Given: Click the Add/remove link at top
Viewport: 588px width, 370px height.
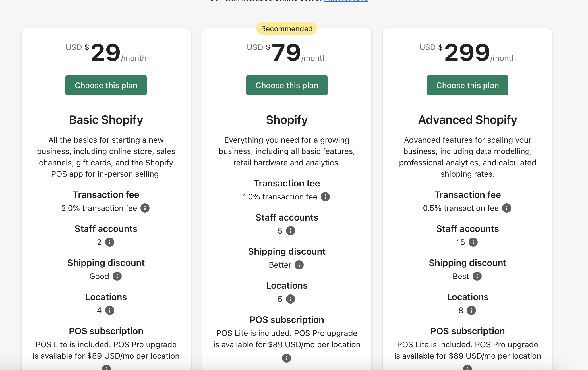Looking at the screenshot, I should [346, 1].
